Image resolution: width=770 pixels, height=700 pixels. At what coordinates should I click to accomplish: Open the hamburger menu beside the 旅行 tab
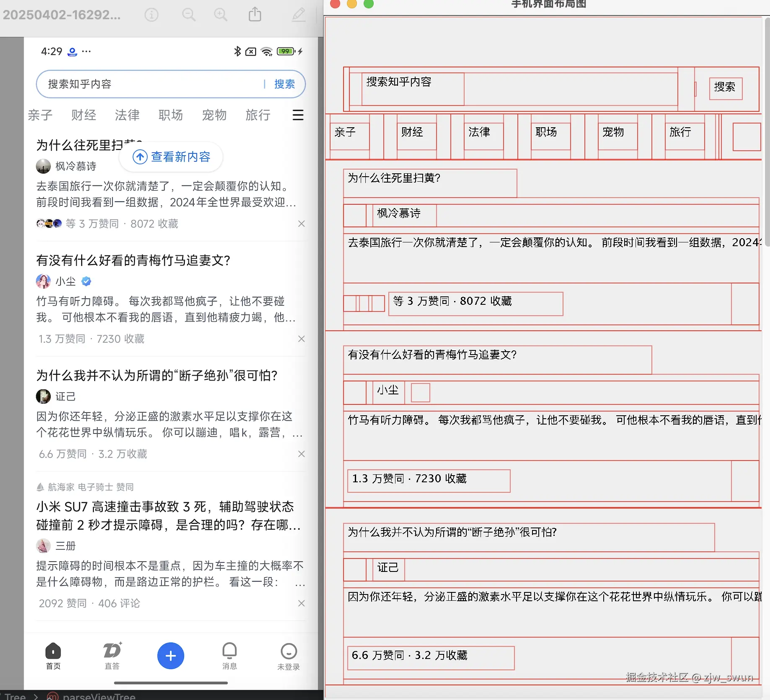tap(298, 115)
